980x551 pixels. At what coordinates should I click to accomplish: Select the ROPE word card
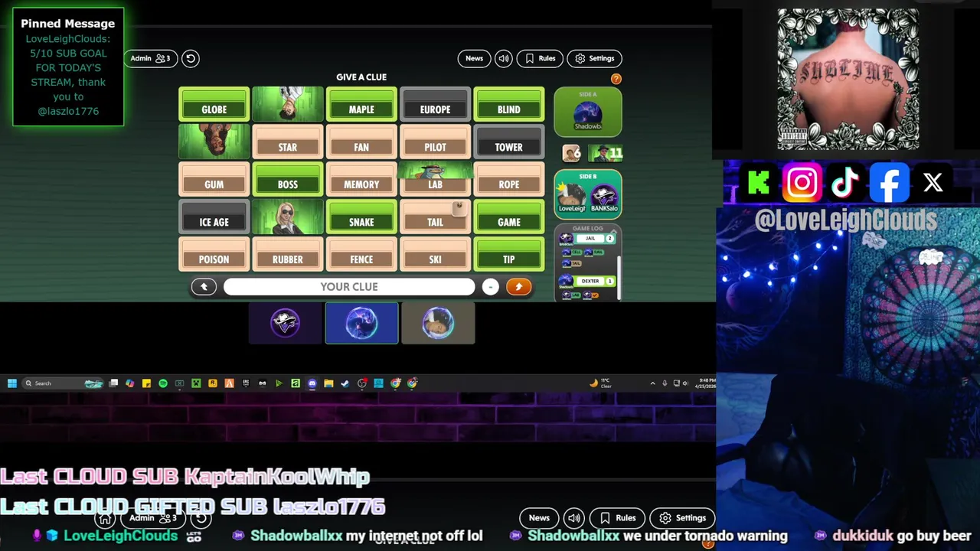click(509, 180)
